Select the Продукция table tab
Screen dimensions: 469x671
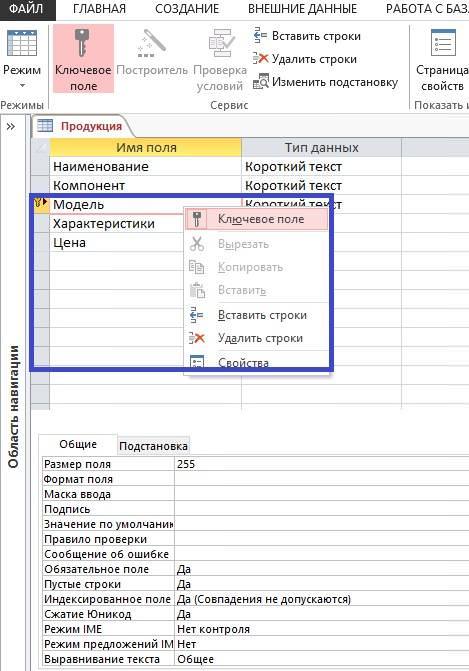click(x=81, y=126)
